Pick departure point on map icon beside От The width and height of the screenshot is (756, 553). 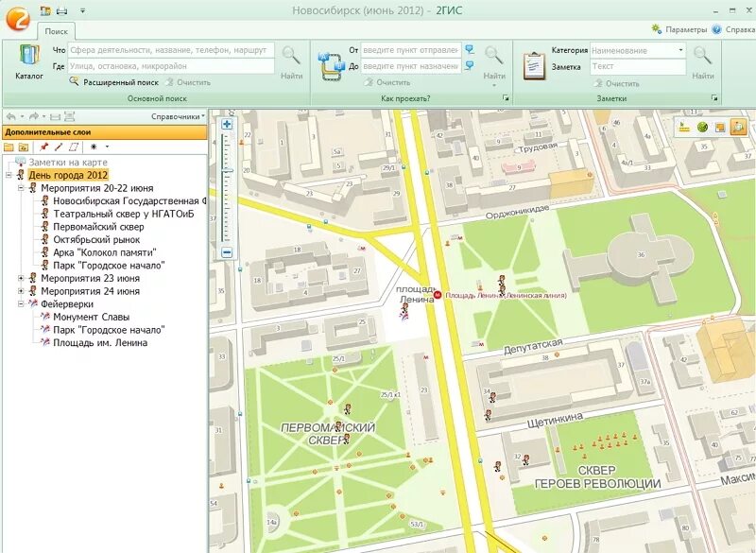click(x=469, y=49)
